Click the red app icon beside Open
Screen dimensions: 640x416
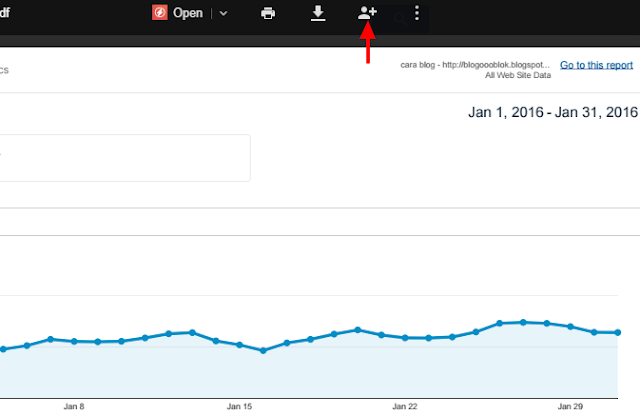pos(160,13)
